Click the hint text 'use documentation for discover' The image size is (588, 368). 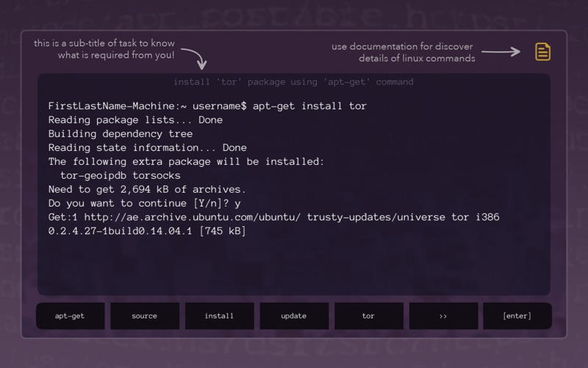click(x=402, y=46)
